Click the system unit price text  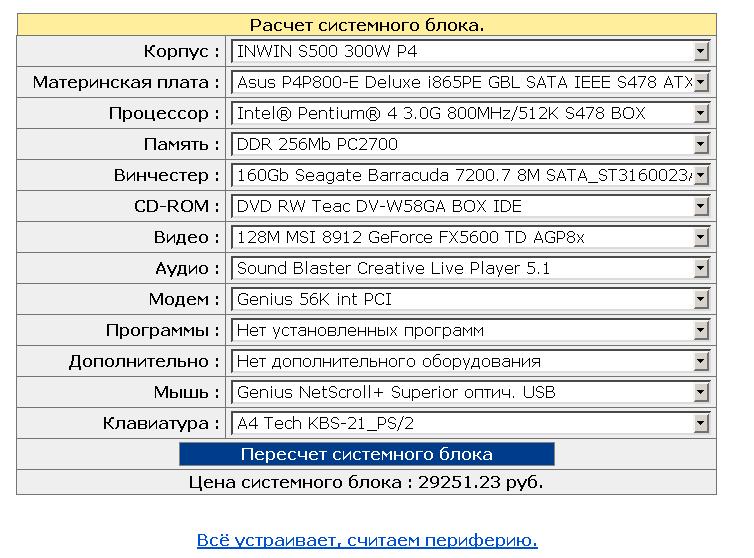pos(366,482)
